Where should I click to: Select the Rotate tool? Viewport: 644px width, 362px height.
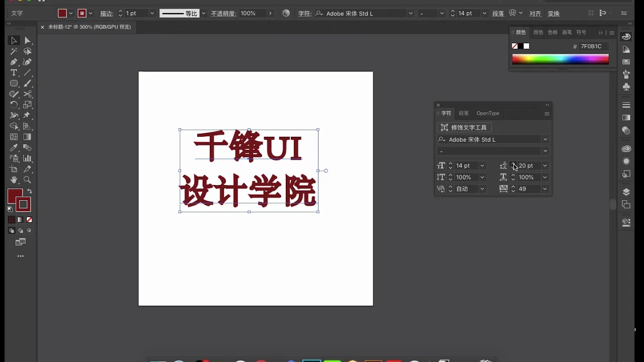click(x=14, y=105)
